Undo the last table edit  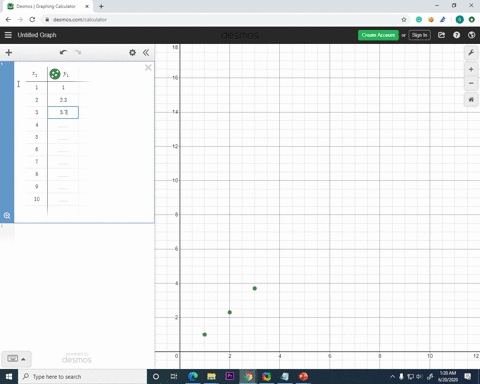point(63,52)
